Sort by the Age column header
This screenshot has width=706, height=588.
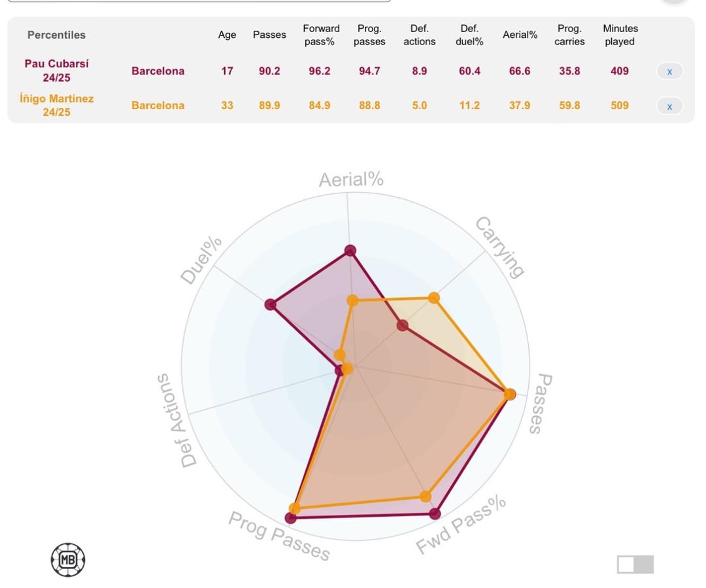pos(227,35)
